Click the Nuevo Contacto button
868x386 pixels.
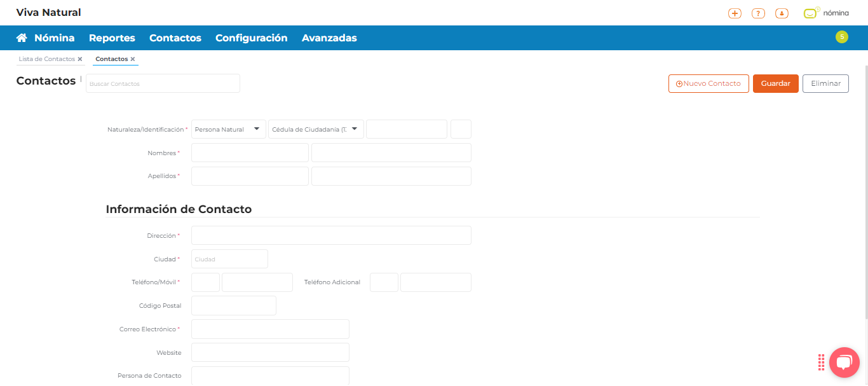(709, 84)
